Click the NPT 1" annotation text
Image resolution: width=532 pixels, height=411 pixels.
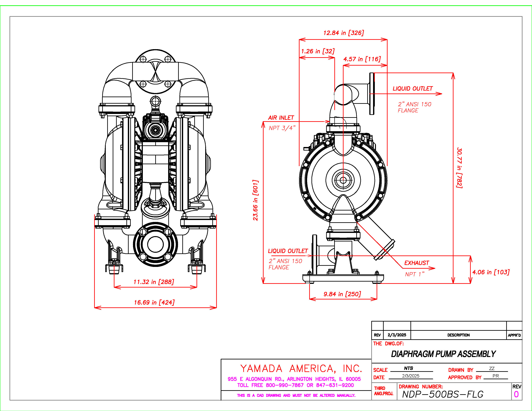pos(415,274)
